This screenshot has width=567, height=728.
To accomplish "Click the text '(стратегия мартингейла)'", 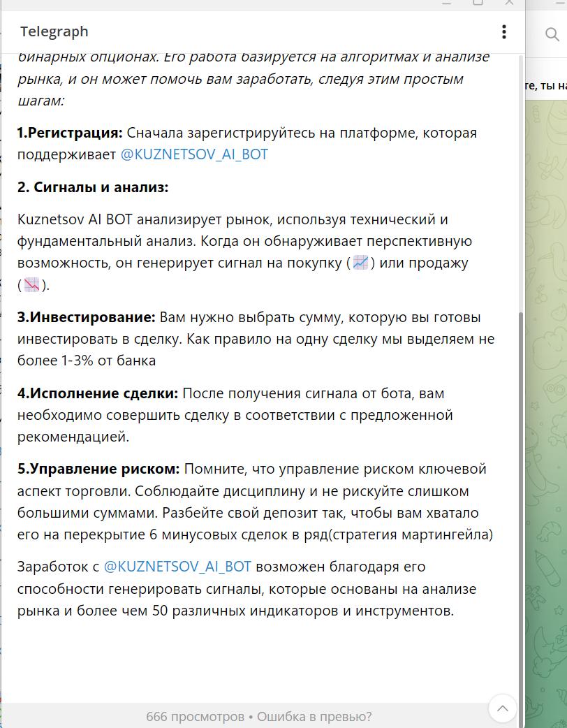I will point(410,534).
